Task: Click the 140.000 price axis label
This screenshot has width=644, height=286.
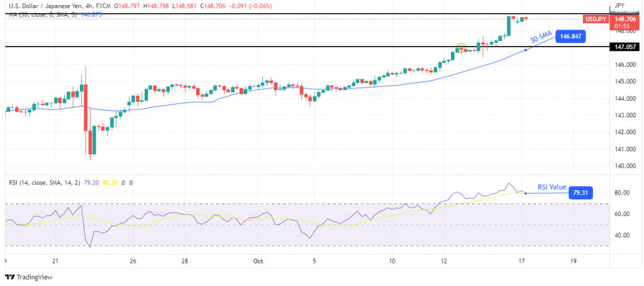Action: coord(625,166)
